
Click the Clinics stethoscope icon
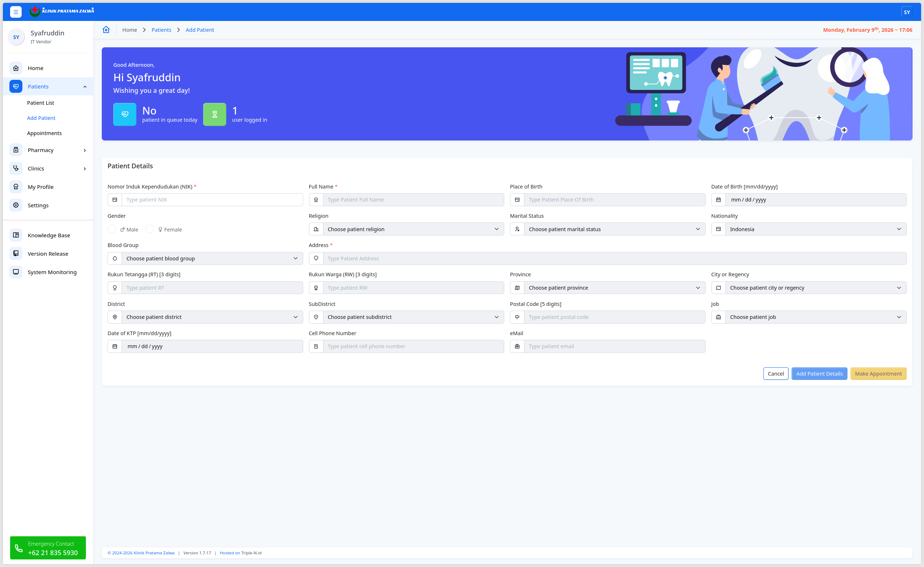(16, 169)
